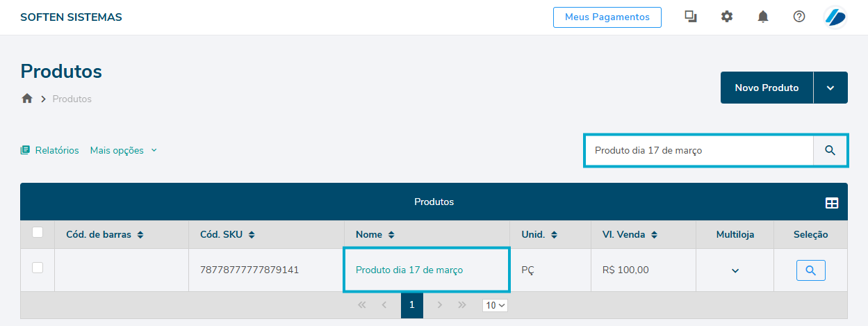Open the rows-per-page dropdown
The height and width of the screenshot is (326, 868).
click(x=496, y=305)
